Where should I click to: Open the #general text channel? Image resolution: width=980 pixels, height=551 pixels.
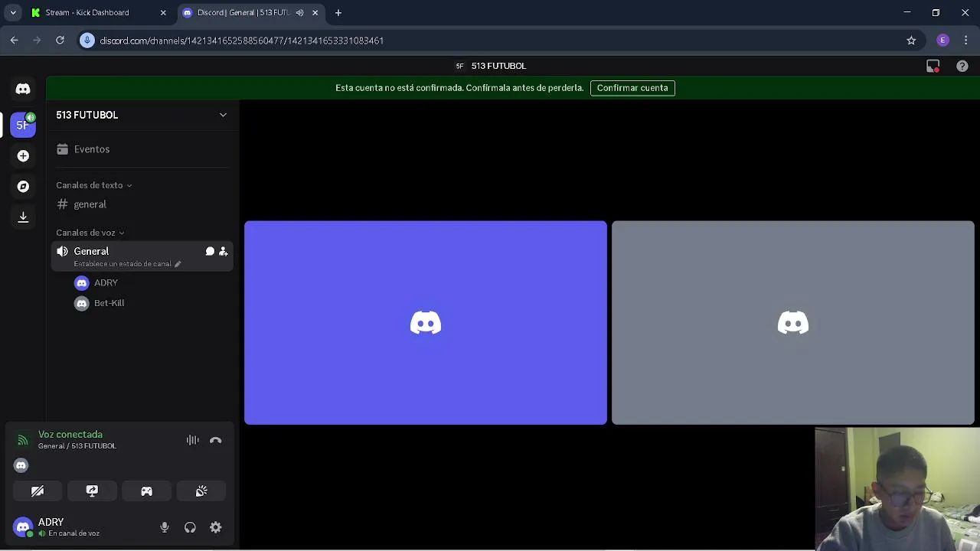[x=142, y=204]
